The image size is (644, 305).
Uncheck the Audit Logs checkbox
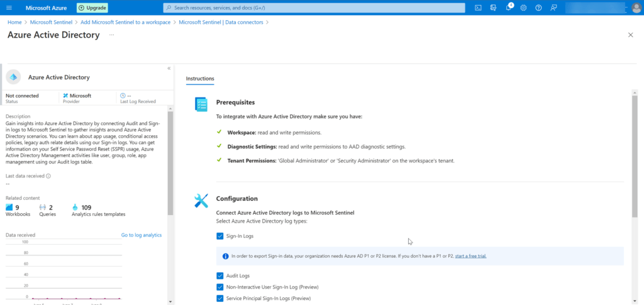pos(219,276)
